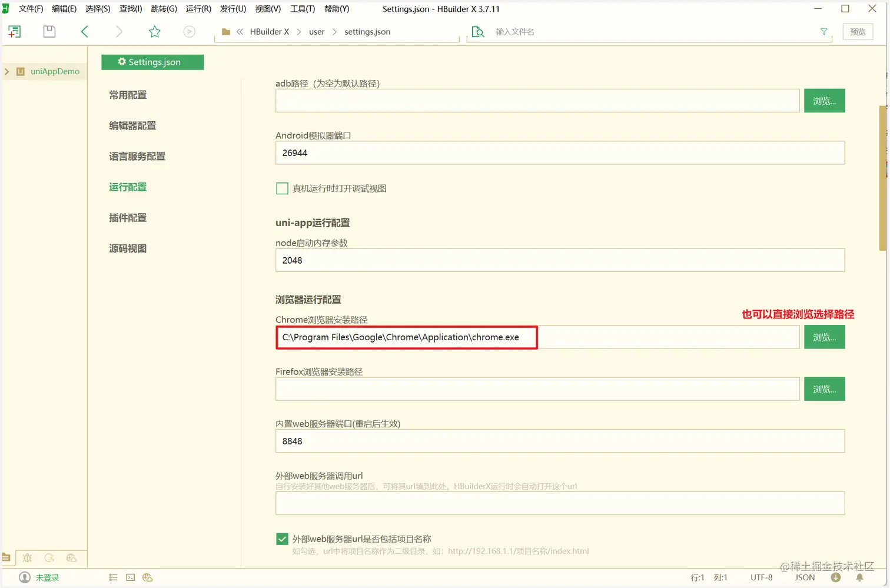Screen dimensions: 890x588
Task: Click 浏览 button for Chrome浏览器安装路径
Action: [825, 337]
